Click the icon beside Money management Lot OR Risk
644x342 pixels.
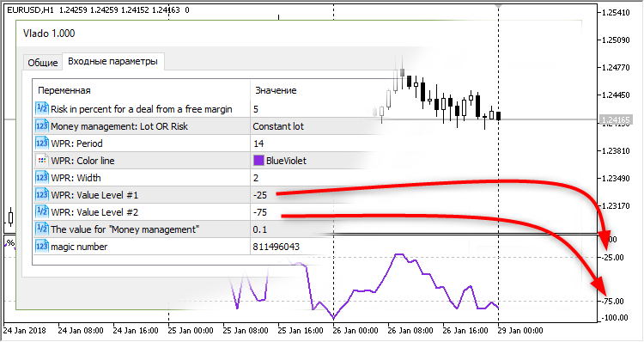click(x=42, y=125)
